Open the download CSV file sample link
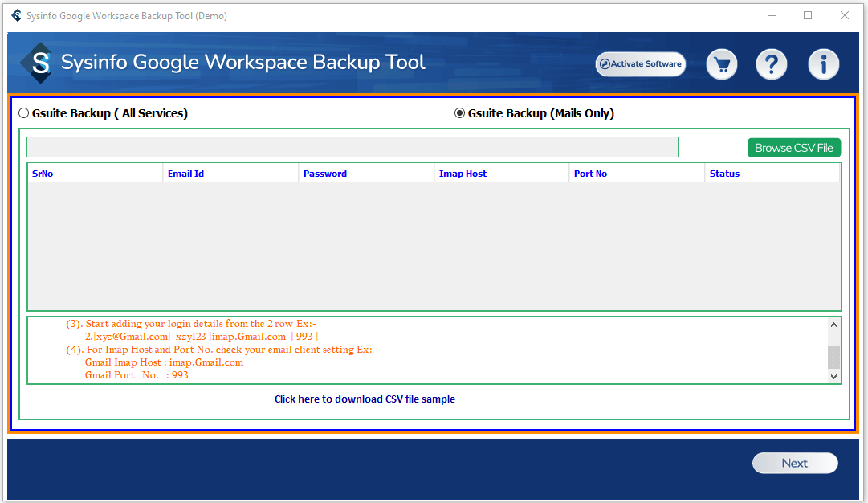This screenshot has width=868, height=503. [x=365, y=399]
